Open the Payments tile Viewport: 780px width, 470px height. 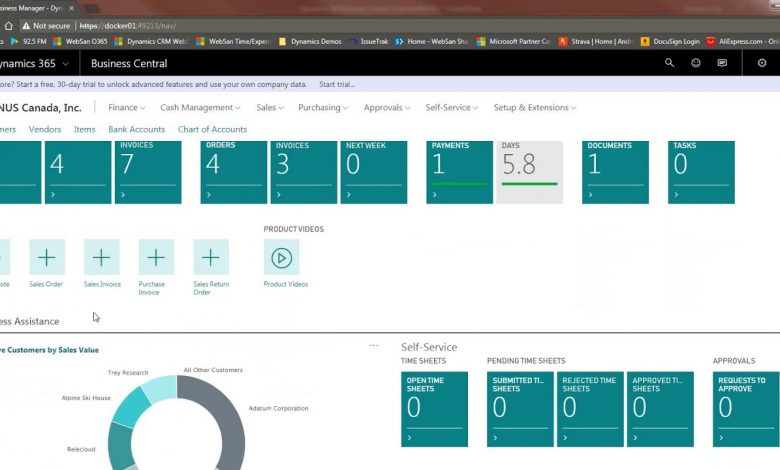click(x=460, y=172)
